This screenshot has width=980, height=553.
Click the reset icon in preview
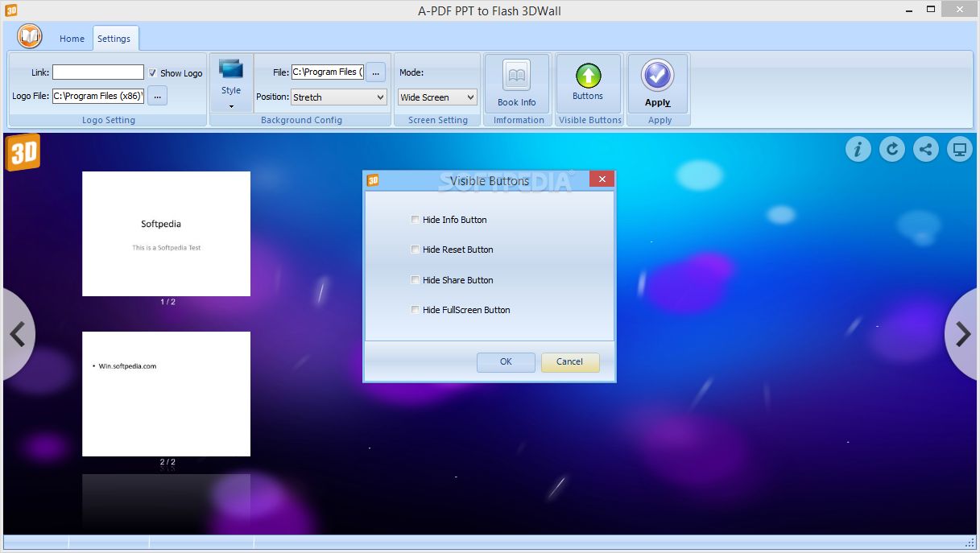(892, 149)
